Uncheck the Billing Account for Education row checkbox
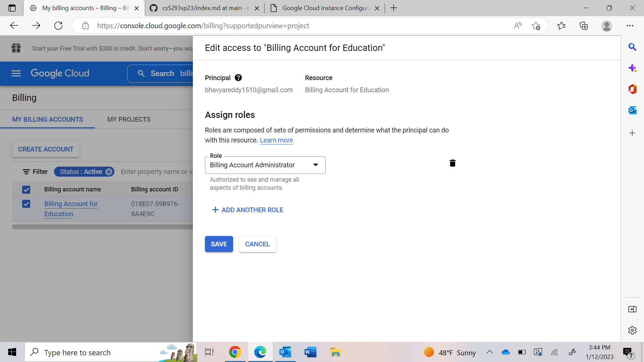 pyautogui.click(x=26, y=204)
